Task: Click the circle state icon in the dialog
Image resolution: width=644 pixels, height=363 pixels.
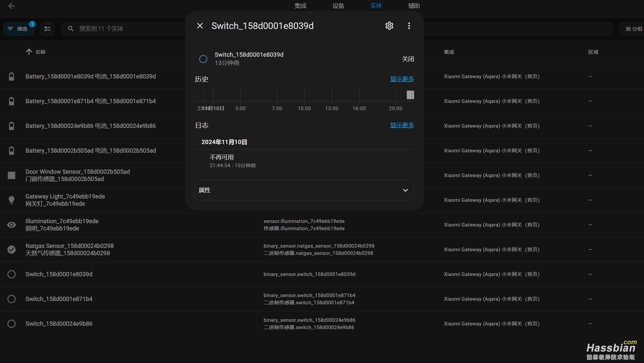Action: (203, 59)
